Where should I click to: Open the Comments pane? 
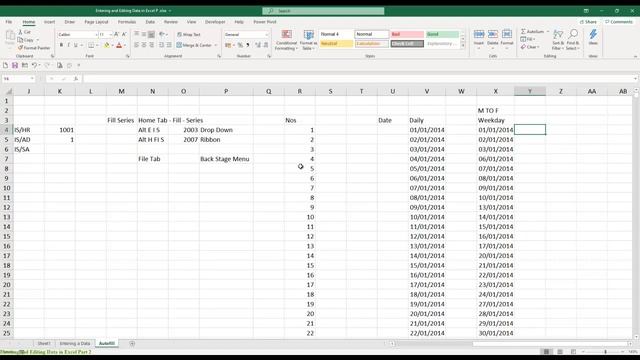click(x=619, y=22)
